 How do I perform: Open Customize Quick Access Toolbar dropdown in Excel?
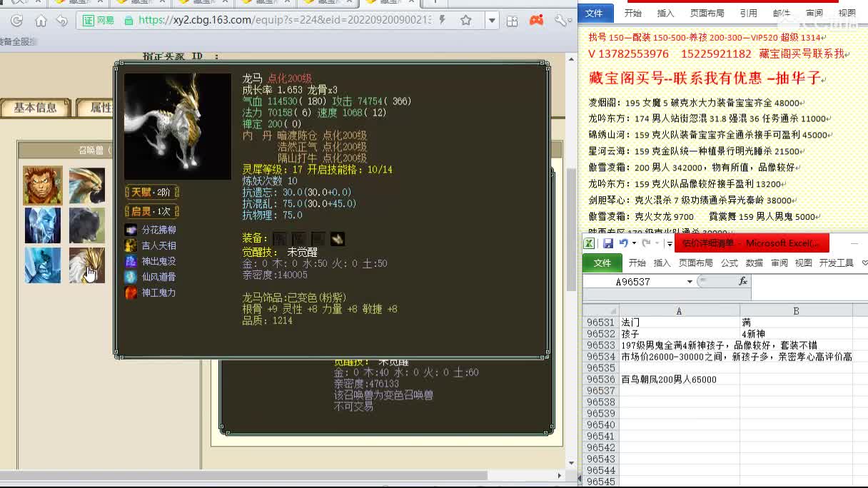point(670,244)
